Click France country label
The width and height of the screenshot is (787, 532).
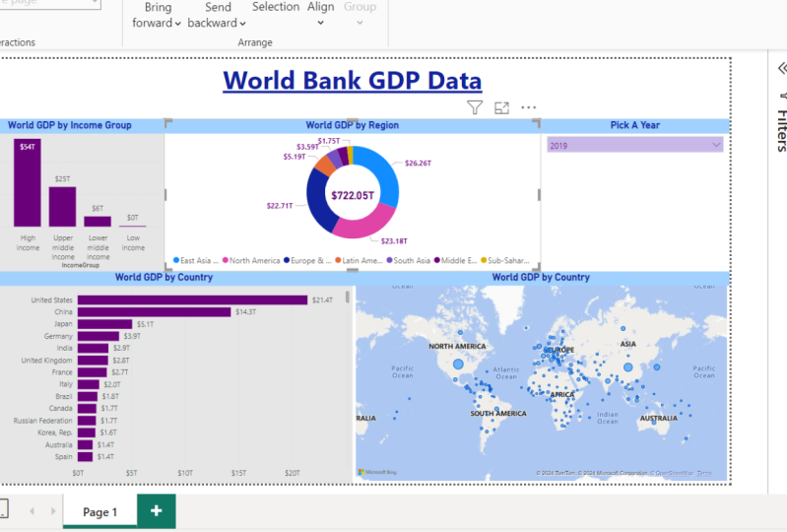[x=62, y=372]
